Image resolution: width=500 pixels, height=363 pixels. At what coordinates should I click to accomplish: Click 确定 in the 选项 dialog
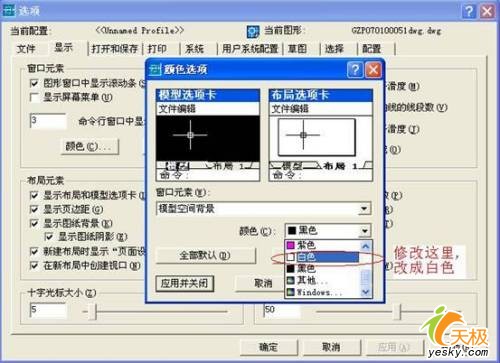point(268,347)
